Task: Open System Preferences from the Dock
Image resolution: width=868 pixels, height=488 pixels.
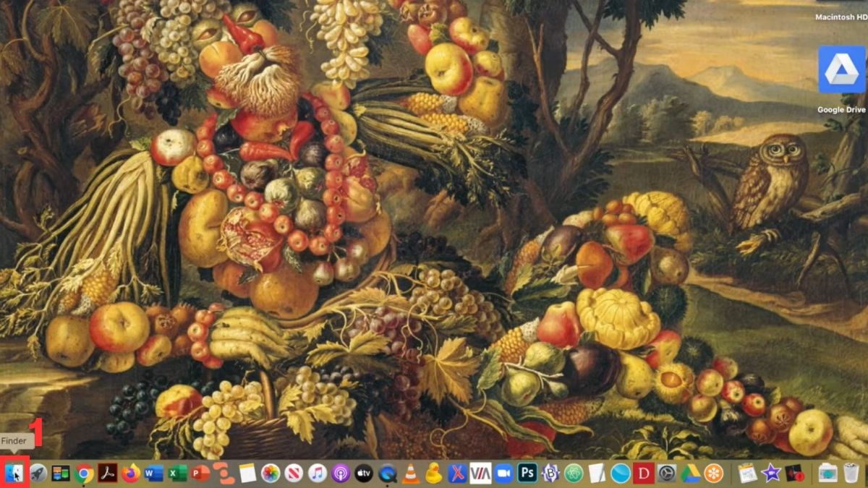Action: (x=666, y=474)
